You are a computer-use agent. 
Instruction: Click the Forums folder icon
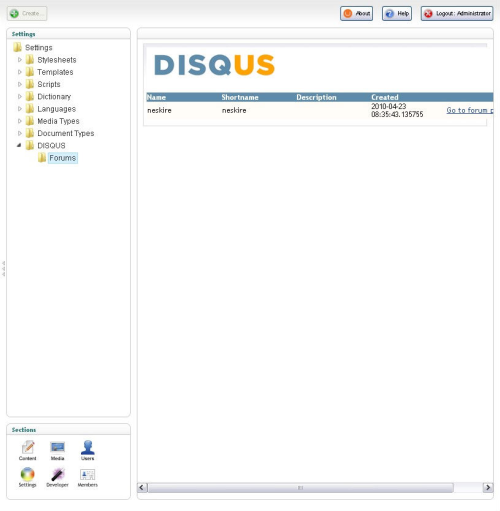coord(42,158)
